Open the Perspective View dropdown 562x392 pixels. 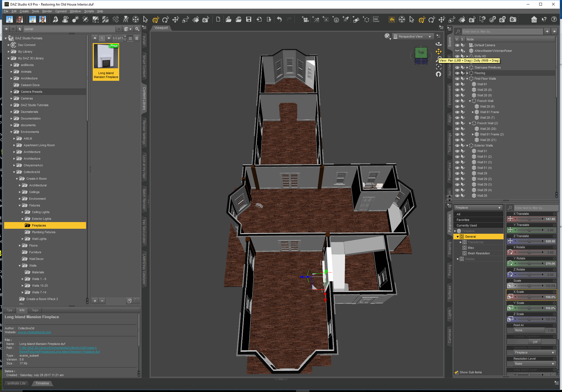412,36
